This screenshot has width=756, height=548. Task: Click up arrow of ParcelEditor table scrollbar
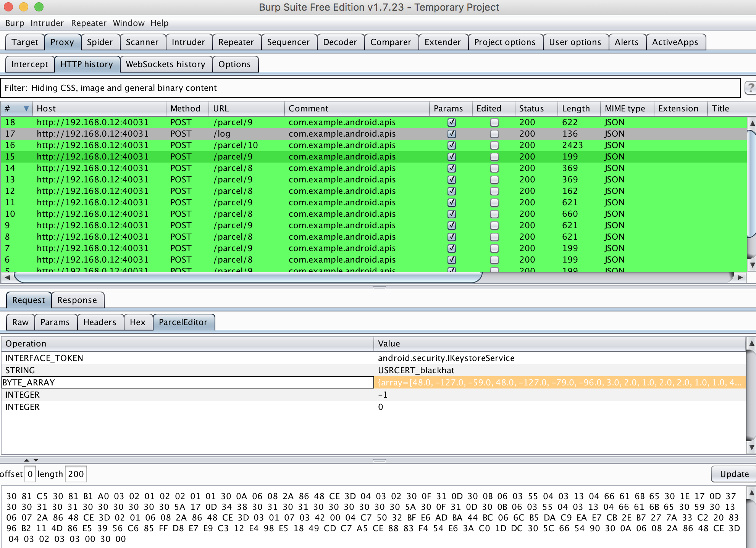pos(751,343)
